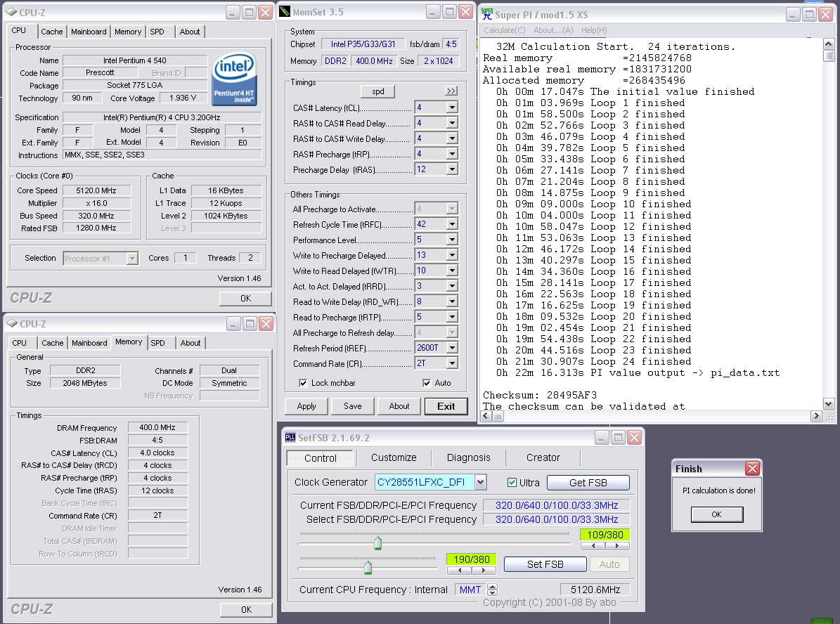Click the Intel Pentium 4 HT logo
Image resolution: width=840 pixels, height=624 pixels.
[234, 79]
